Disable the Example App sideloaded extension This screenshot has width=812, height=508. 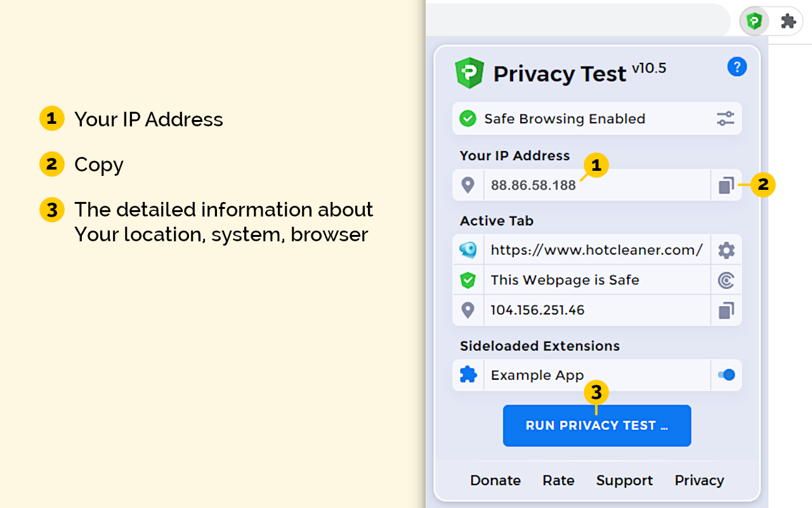(726, 375)
